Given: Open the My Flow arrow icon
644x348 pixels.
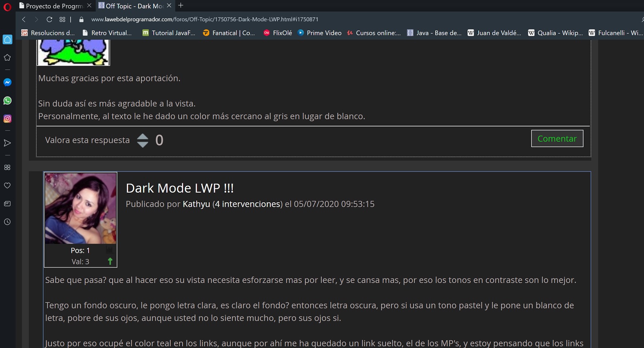Looking at the screenshot, I should click(7, 143).
